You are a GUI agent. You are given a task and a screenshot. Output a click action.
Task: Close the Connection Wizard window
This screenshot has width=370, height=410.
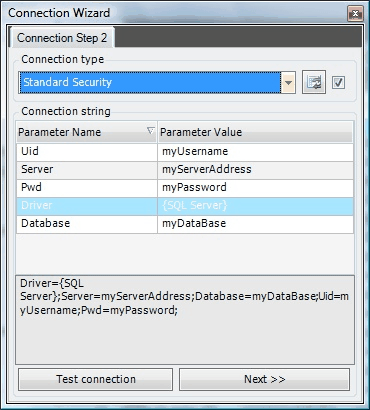pos(355,14)
